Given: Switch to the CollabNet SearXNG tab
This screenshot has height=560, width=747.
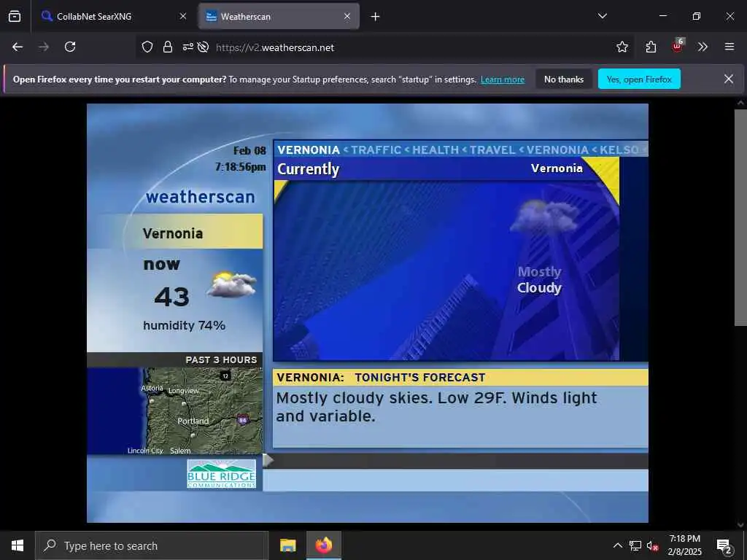Looking at the screenshot, I should (114, 16).
